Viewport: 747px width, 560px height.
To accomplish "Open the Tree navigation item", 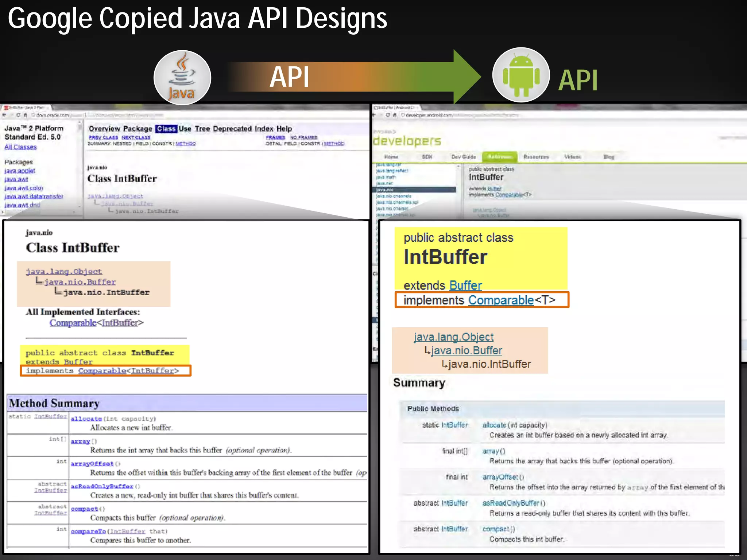I will click(x=202, y=129).
